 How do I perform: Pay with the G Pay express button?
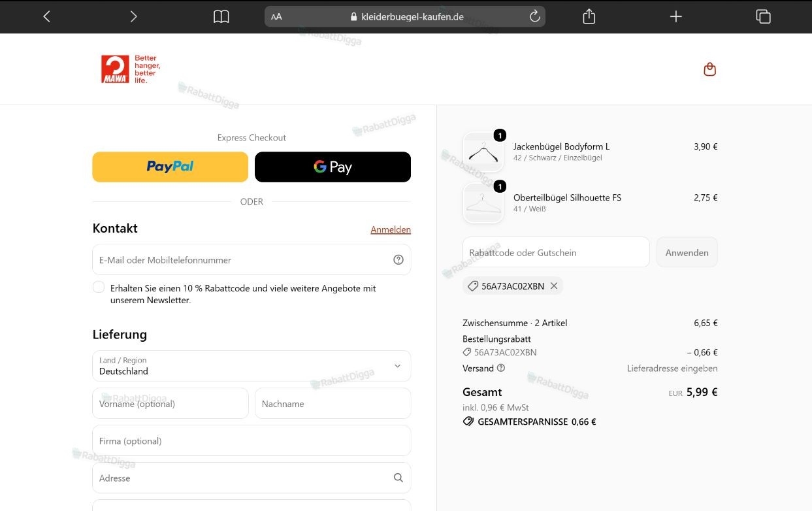click(x=333, y=167)
